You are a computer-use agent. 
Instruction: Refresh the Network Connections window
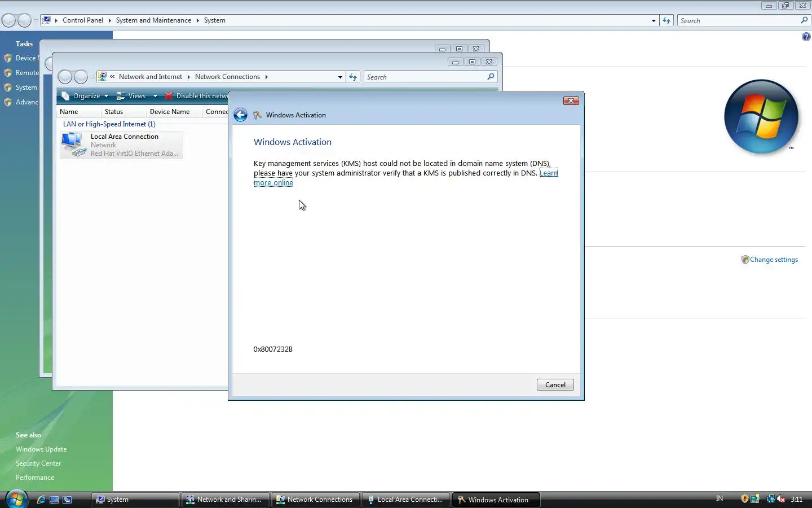coord(353,77)
